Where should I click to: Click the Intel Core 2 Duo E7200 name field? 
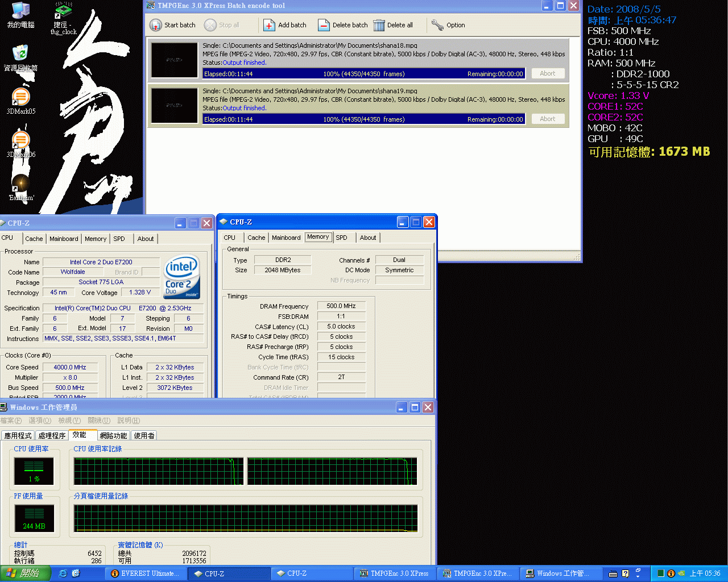coord(101,262)
